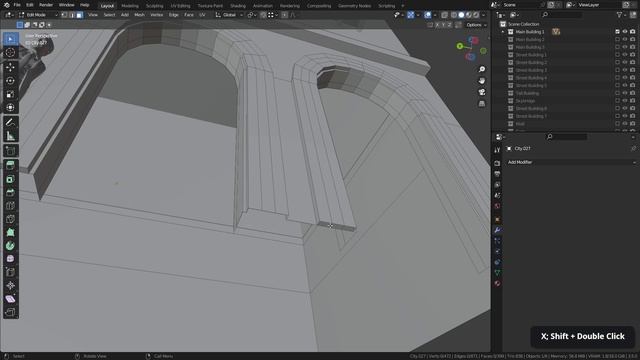Viewport: 640px width, 360px height.
Task: Toggle Main Building 2 visibility eye
Action: 625,40
